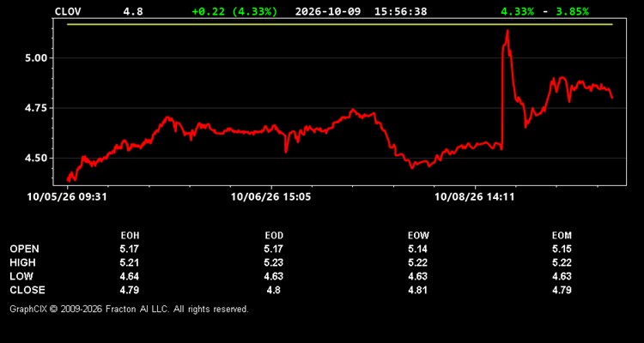This screenshot has height=343, width=644.
Task: Click EOD low value 4.63
Action: [274, 276]
